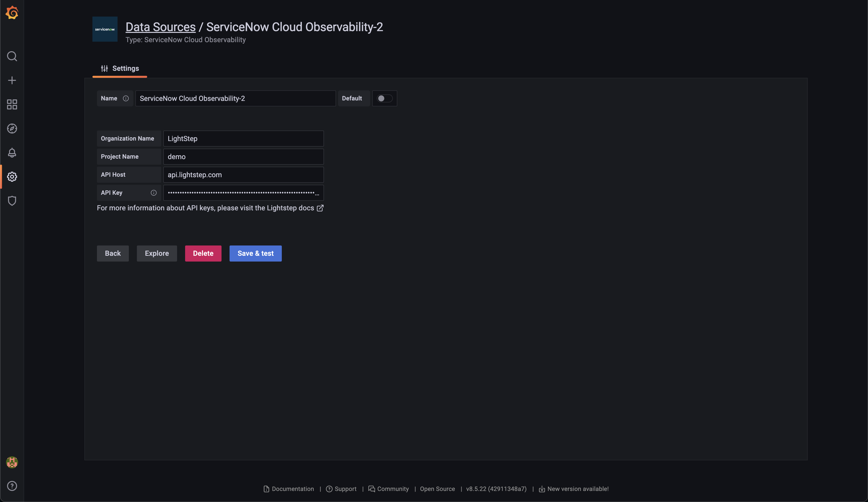Click the Save & test button

(x=255, y=254)
